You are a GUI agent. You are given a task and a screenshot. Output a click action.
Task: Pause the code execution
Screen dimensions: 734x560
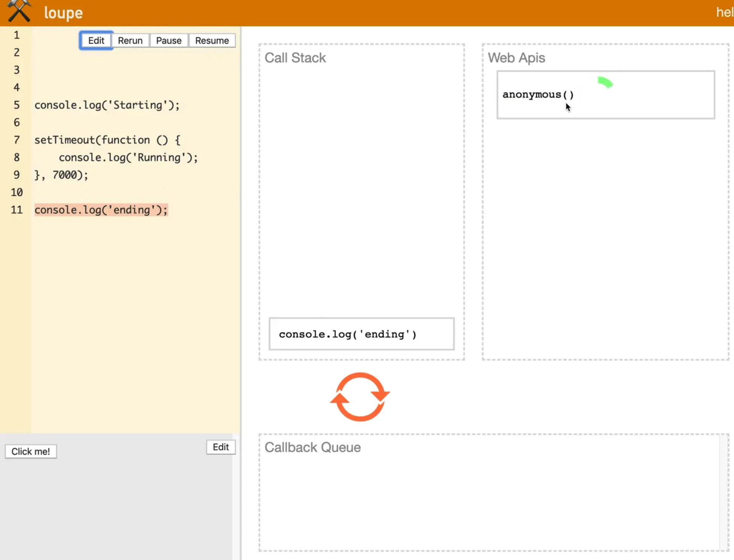click(168, 41)
